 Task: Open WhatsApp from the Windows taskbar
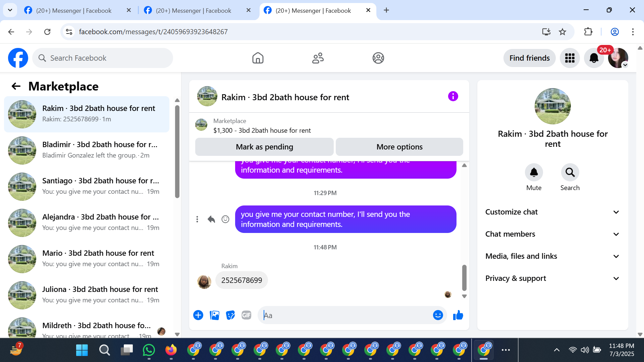tap(149, 350)
